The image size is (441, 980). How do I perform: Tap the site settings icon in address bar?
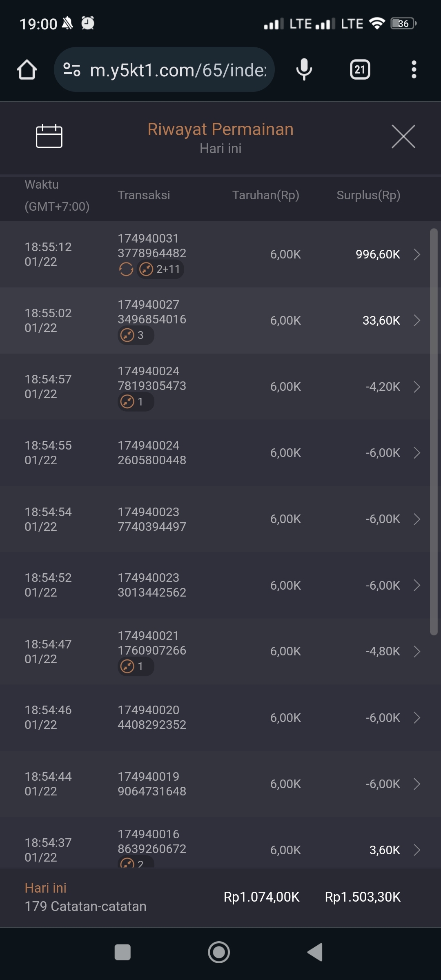coord(72,70)
